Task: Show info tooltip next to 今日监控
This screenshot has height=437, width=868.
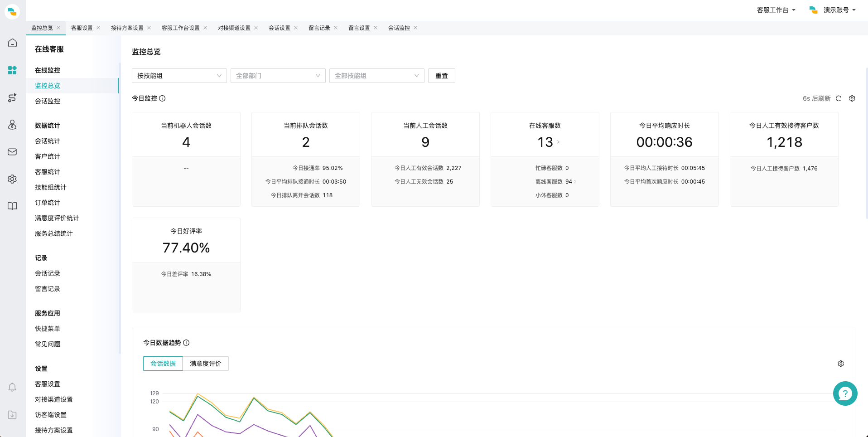Action: click(x=162, y=98)
